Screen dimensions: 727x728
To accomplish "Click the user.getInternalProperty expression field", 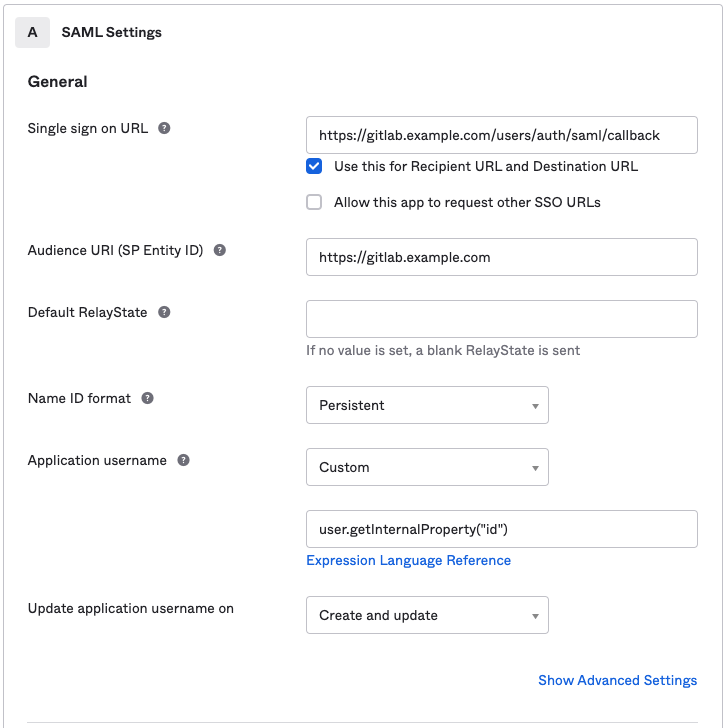I will (x=501, y=529).
